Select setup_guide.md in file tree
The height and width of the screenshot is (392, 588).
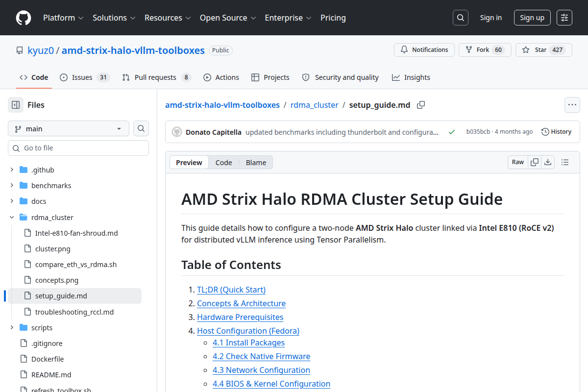tap(61, 296)
